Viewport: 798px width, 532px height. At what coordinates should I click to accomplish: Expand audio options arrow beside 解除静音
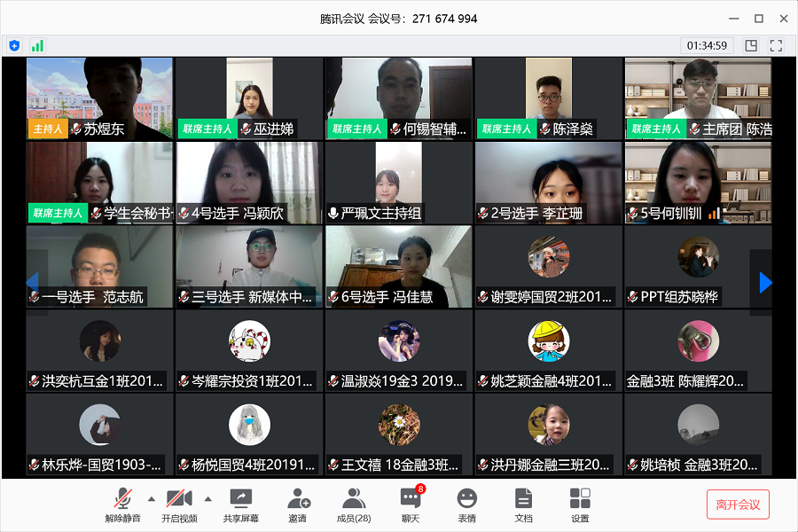point(151,497)
